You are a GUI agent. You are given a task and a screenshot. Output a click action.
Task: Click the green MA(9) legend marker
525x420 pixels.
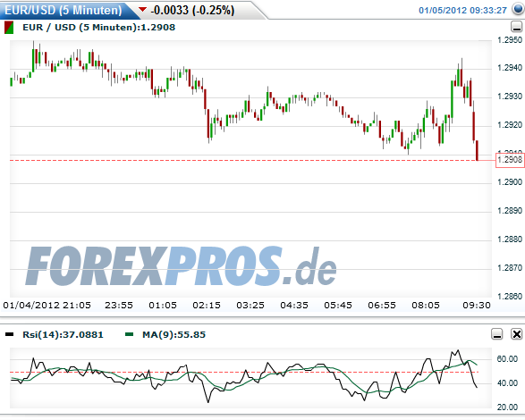pyautogui.click(x=130, y=334)
